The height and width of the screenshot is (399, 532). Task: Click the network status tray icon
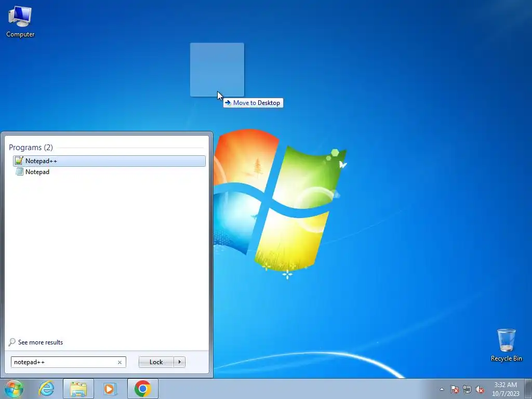pyautogui.click(x=467, y=389)
